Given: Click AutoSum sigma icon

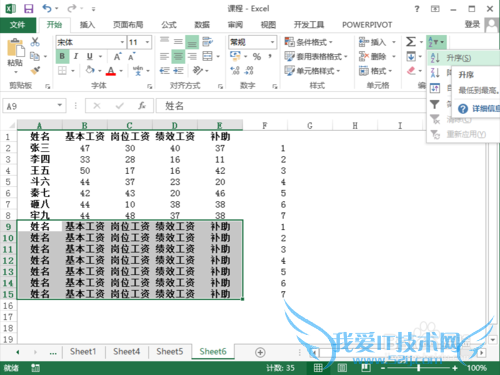Looking at the screenshot, I should point(410,42).
